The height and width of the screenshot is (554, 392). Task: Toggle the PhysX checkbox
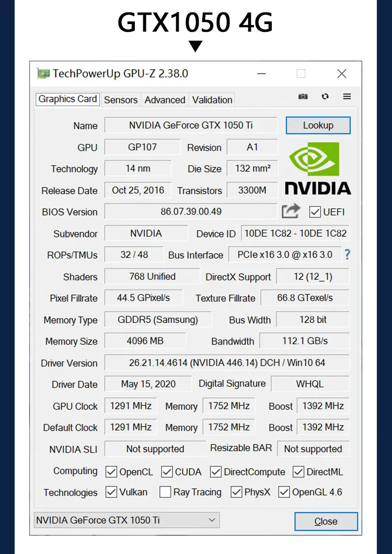click(236, 492)
